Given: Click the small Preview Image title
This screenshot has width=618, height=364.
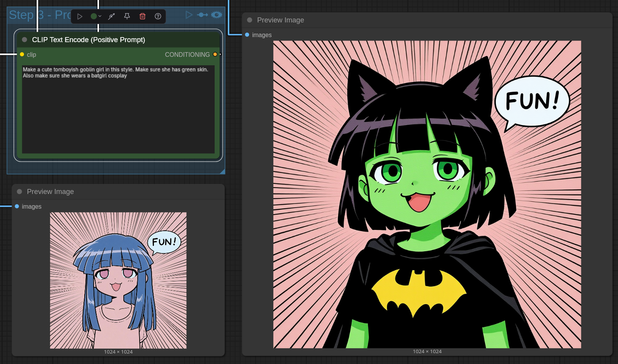Looking at the screenshot, I should pos(50,192).
